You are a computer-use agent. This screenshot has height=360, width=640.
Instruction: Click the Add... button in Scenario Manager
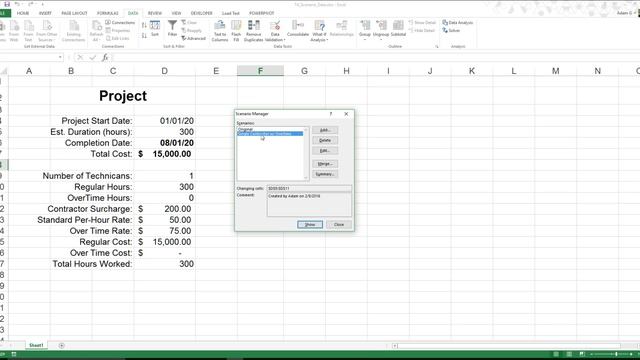[x=325, y=130]
